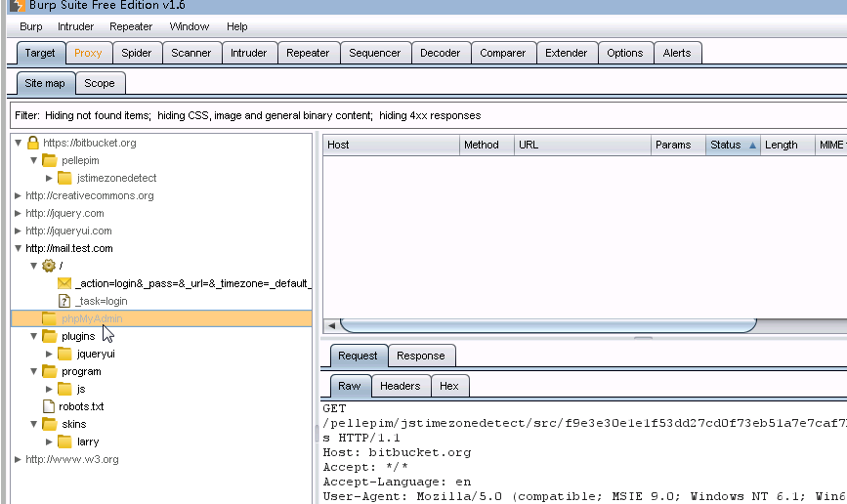Screen dimensions: 847x504
Task: Expand the js folder node
Action: coord(49,389)
